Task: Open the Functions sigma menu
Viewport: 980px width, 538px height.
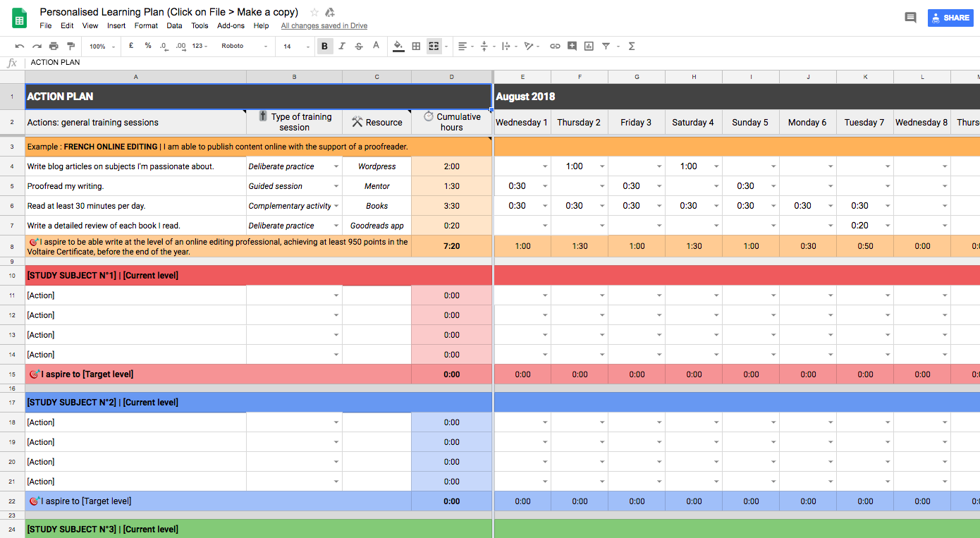Action: 632,46
